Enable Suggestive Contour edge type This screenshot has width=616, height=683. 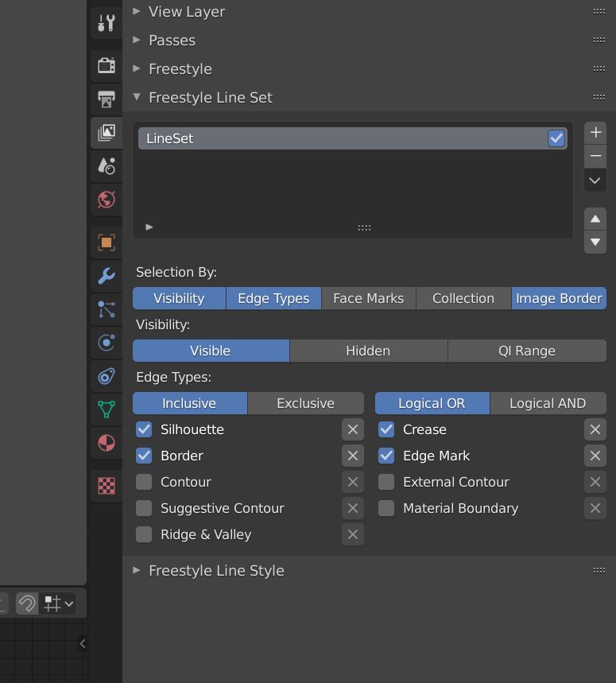(144, 508)
